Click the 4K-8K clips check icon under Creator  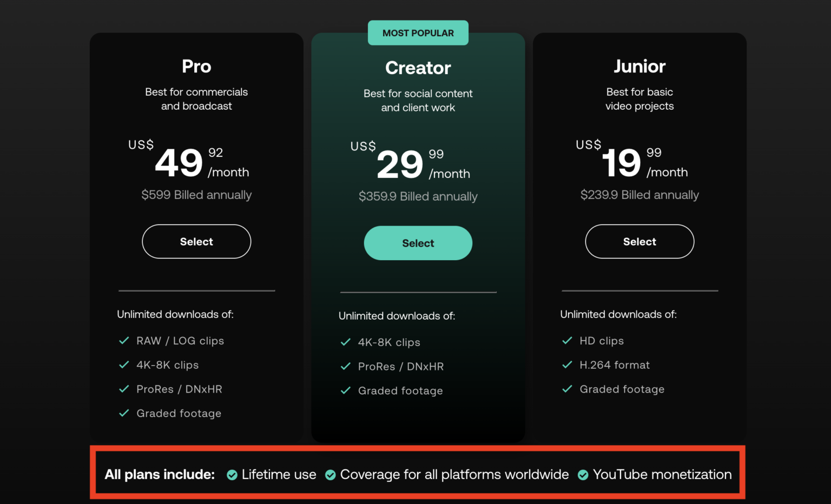click(x=346, y=342)
